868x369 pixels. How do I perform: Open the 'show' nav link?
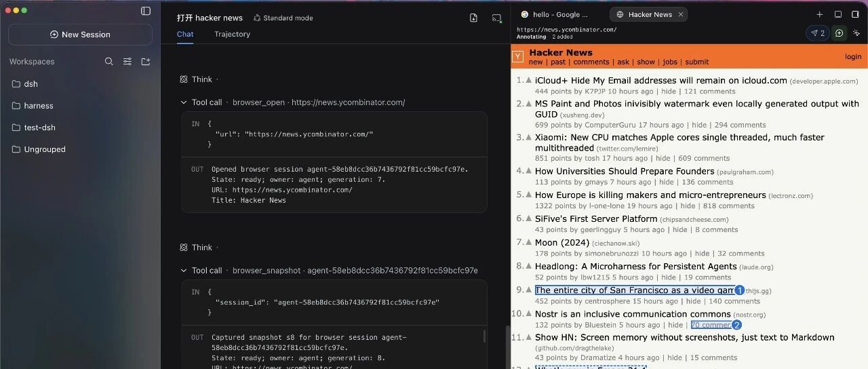(x=646, y=62)
